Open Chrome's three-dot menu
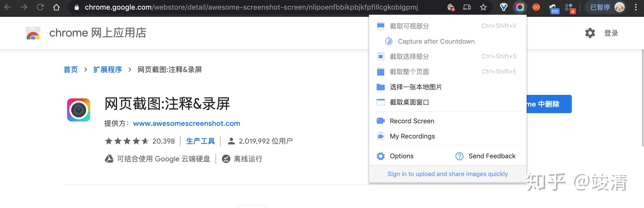 pos(636,7)
